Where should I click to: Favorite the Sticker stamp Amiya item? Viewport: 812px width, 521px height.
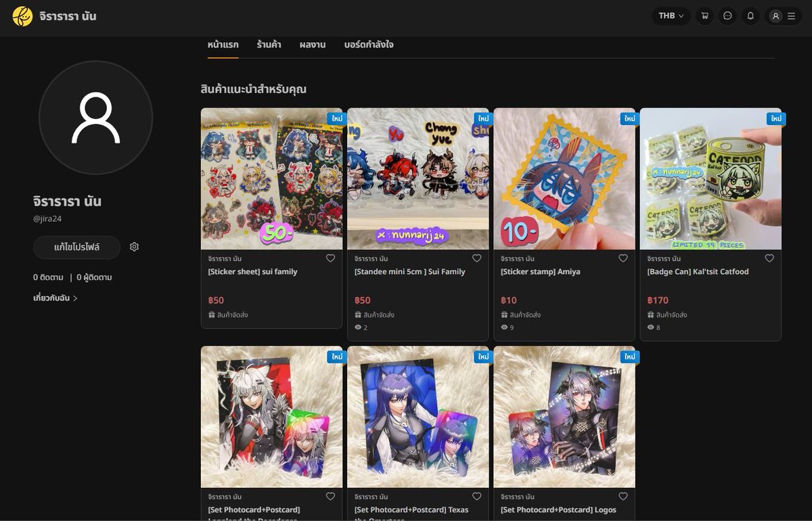(x=623, y=258)
